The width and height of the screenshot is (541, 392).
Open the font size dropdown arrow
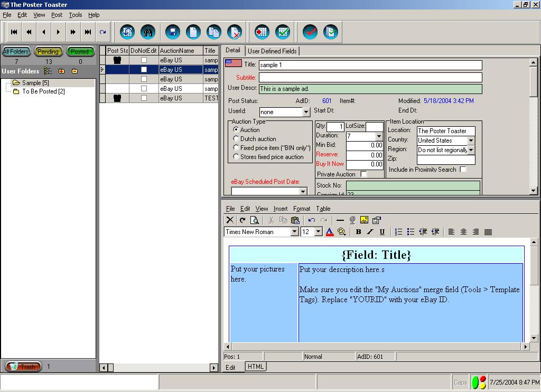click(319, 232)
